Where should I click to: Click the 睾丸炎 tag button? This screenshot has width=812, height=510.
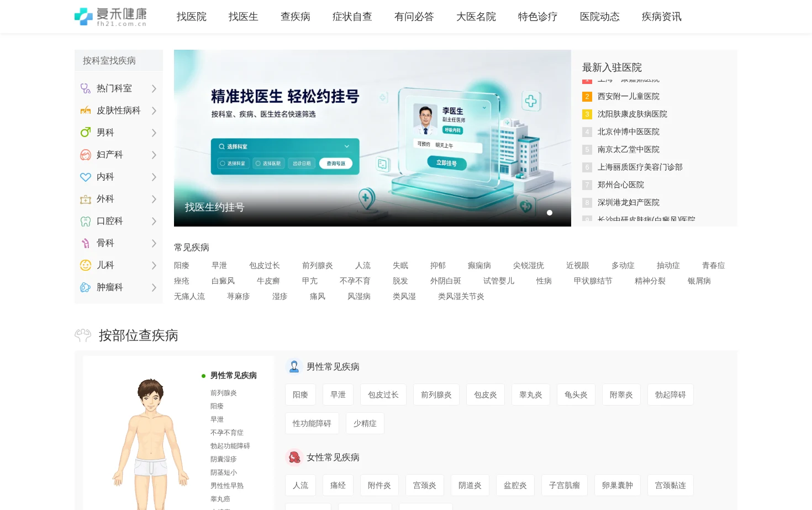531,395
